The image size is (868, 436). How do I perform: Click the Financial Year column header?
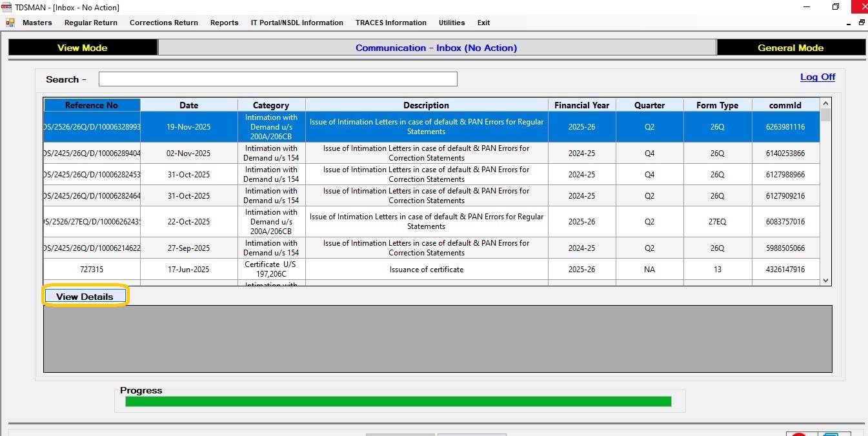click(581, 105)
